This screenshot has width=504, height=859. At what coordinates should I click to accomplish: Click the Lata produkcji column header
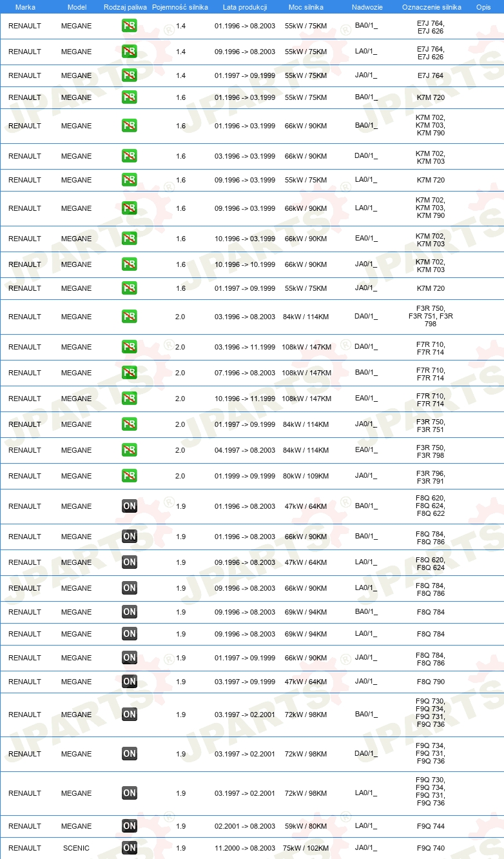point(245,7)
